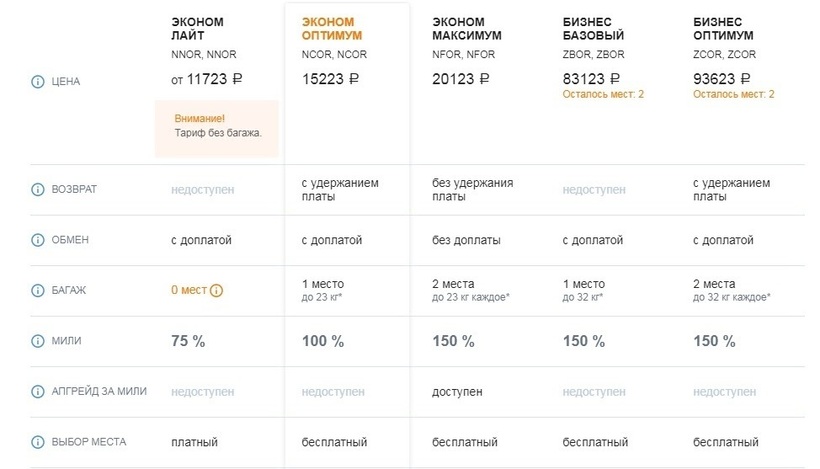820x469 pixels.
Task: Open the info icon for ОБМЕН
Action: pos(39,240)
